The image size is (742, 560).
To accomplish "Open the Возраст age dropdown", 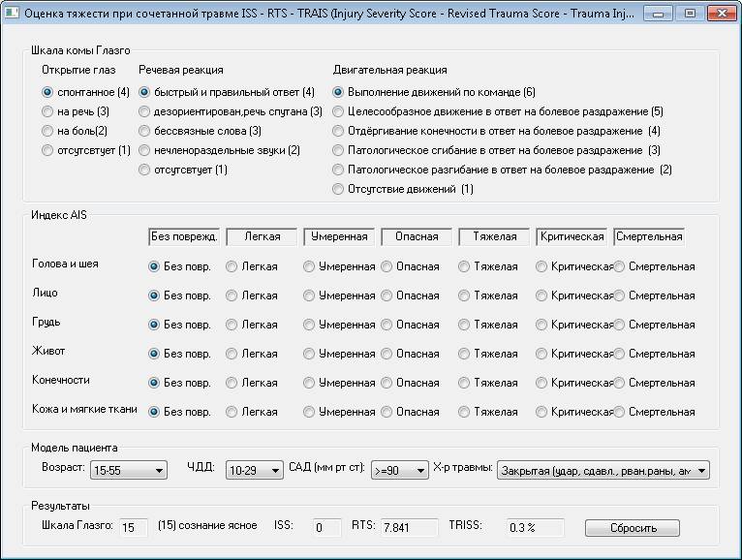I will 129,471.
